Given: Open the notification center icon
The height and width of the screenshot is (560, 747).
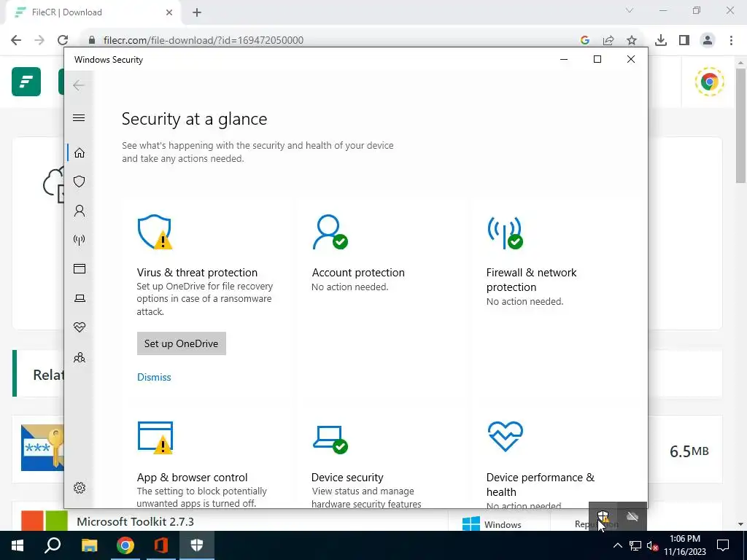Looking at the screenshot, I should pos(723,545).
